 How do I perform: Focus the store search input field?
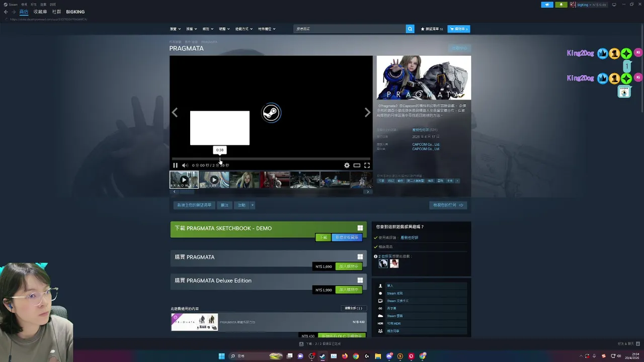point(350,29)
